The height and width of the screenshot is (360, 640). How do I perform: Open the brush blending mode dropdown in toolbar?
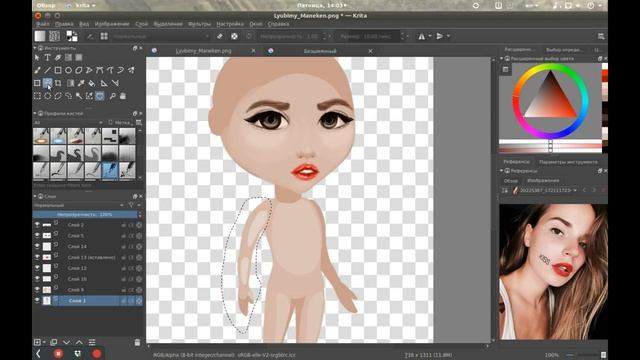[x=161, y=36]
